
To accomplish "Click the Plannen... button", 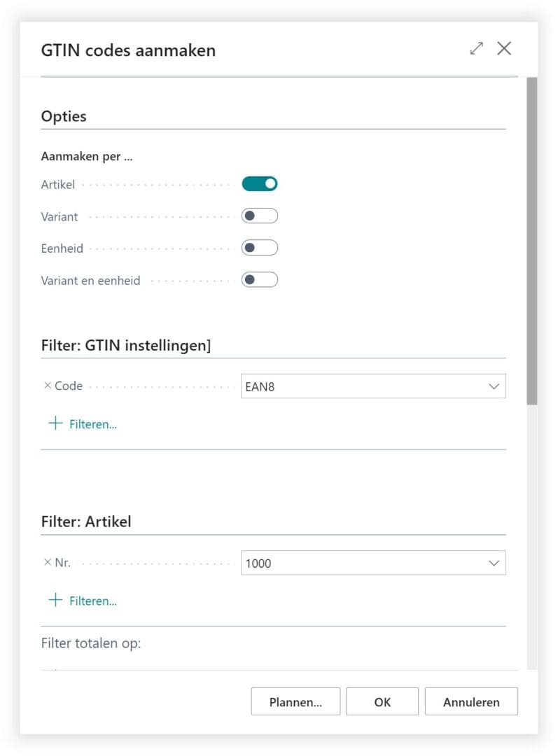I will [295, 701].
